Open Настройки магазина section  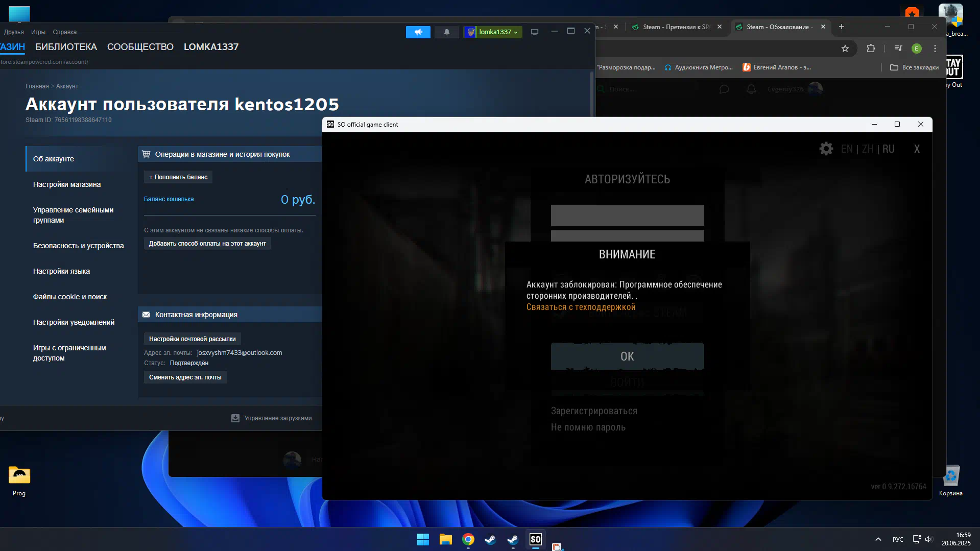click(x=67, y=184)
